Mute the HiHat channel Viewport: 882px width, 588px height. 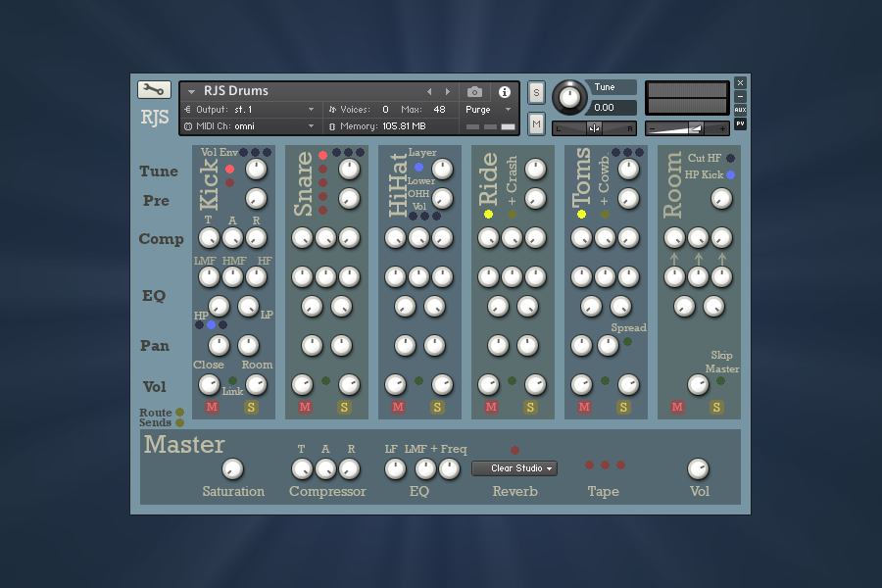[x=398, y=407]
